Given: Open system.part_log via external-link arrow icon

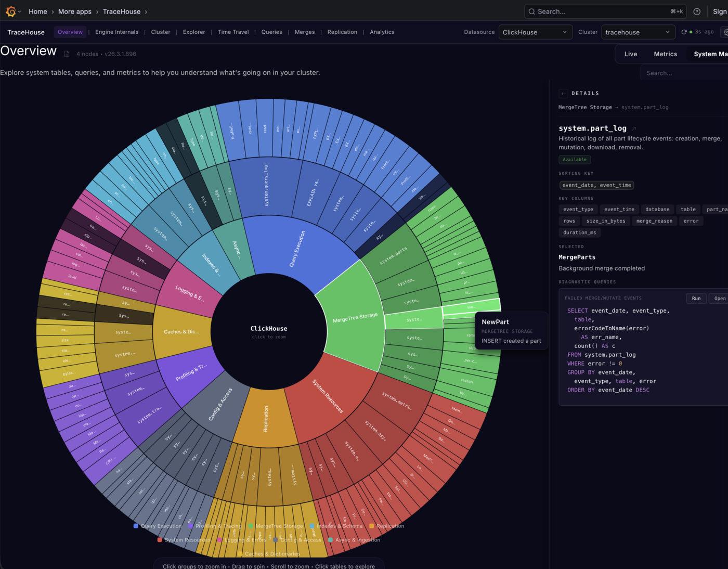Looking at the screenshot, I should click(634, 128).
